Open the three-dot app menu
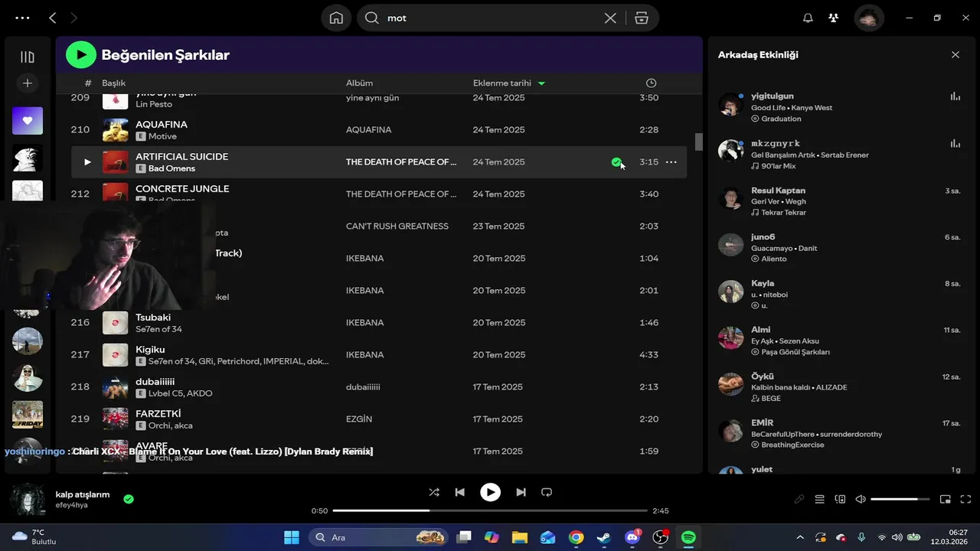Viewport: 980px width, 551px height. 22,18
